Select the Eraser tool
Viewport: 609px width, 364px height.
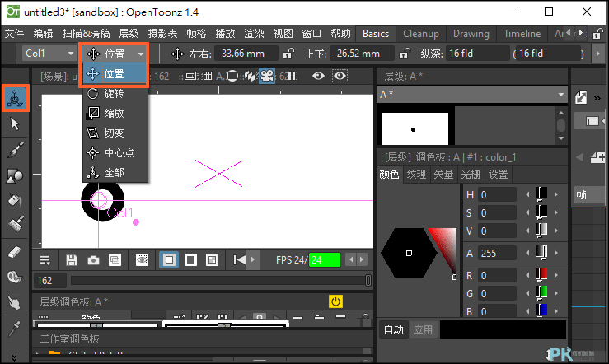(15, 252)
